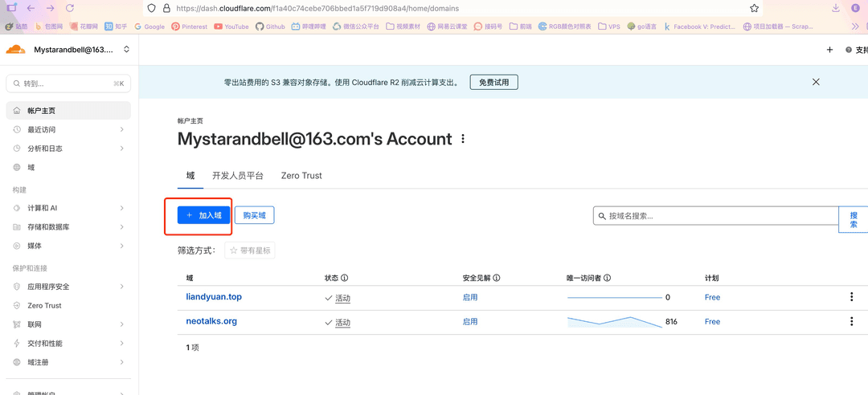Toggle 带有星标 starred filter

pyautogui.click(x=250, y=250)
